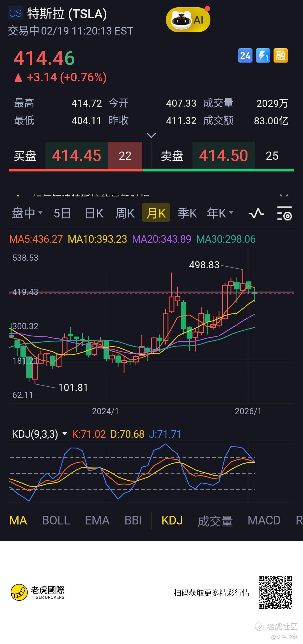Tap the 最低 404.11 value
Screen dimensions: 303x644
pyautogui.click(x=86, y=121)
